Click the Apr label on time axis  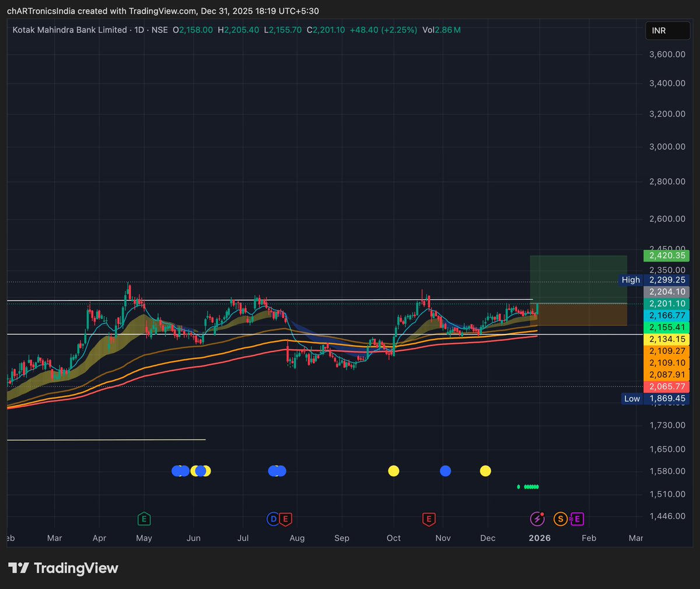coord(99,538)
